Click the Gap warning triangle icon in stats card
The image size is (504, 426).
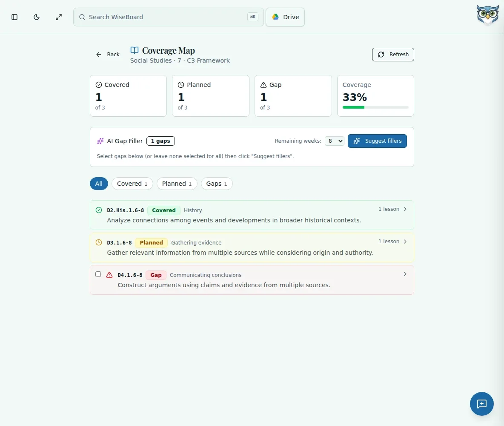[263, 85]
